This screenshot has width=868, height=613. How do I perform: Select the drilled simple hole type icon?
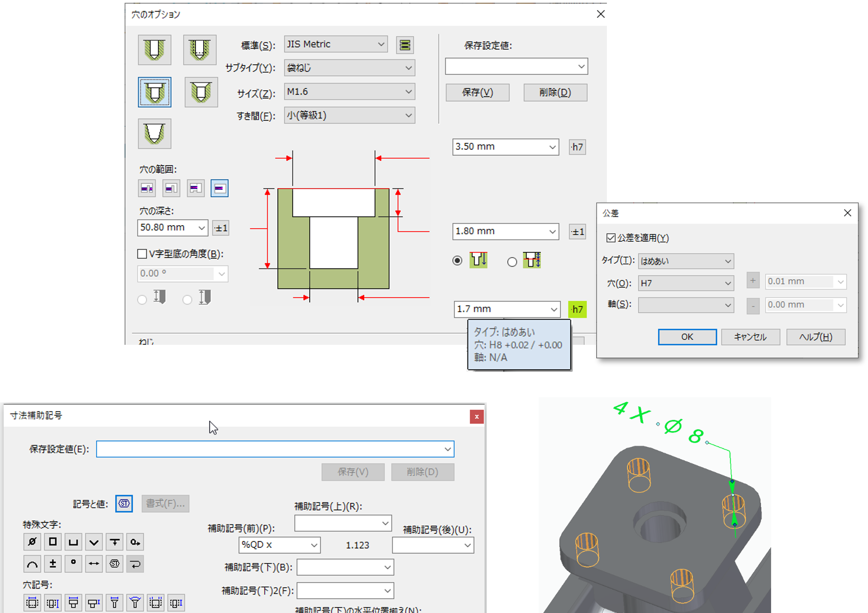pyautogui.click(x=155, y=50)
